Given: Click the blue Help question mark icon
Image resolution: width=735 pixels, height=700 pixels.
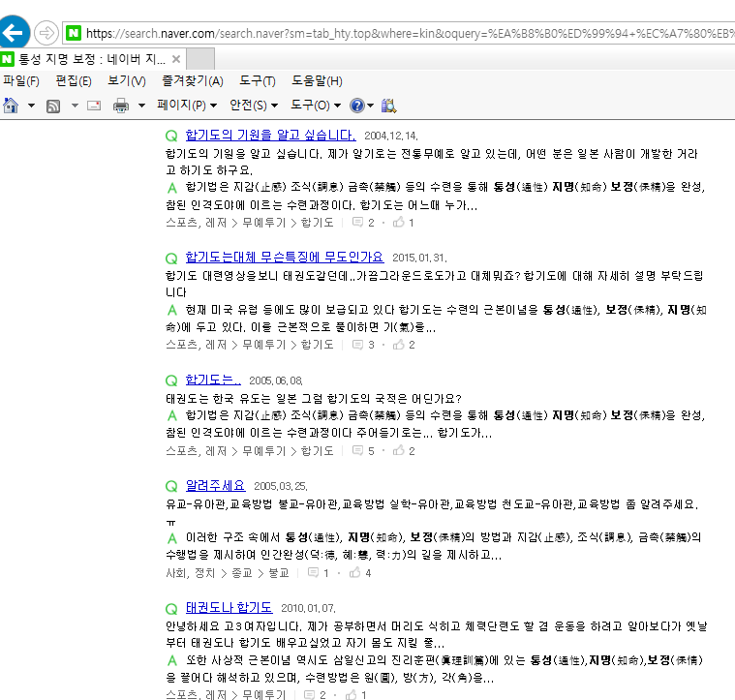Looking at the screenshot, I should (357, 106).
